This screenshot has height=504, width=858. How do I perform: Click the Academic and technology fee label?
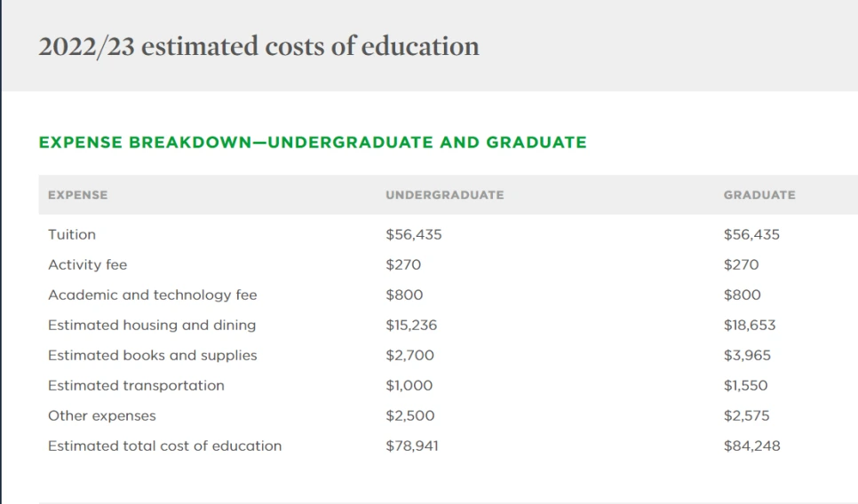pyautogui.click(x=152, y=295)
